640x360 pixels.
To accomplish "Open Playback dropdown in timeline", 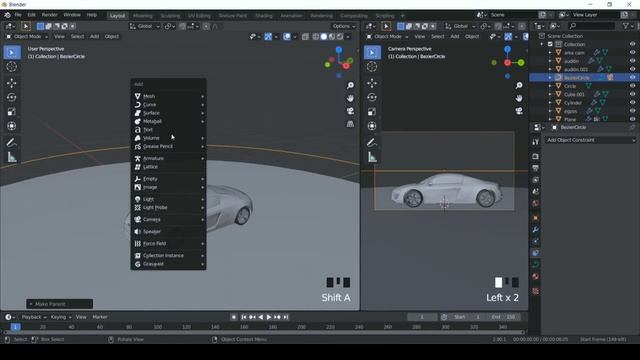I will [x=33, y=317].
